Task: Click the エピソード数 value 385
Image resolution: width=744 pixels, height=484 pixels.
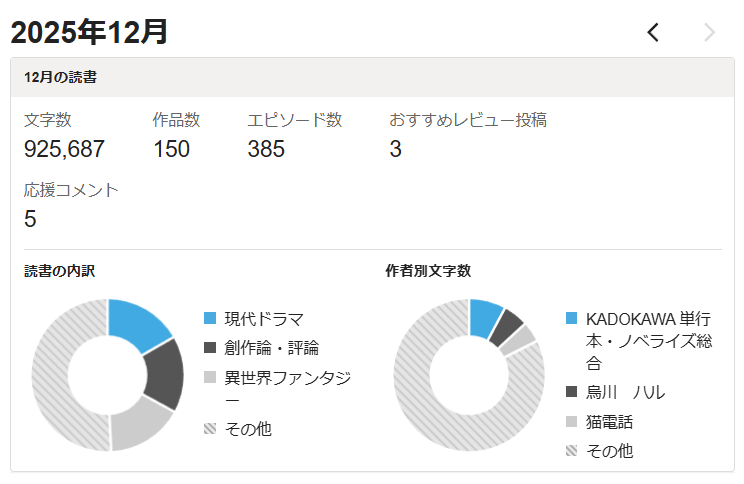Action: pos(266,150)
